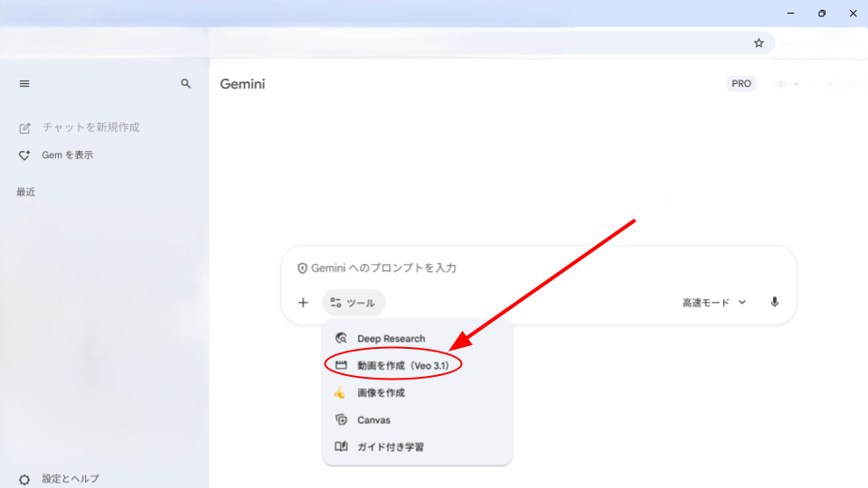
Task: Toggle the ツール tools button
Action: (x=354, y=303)
